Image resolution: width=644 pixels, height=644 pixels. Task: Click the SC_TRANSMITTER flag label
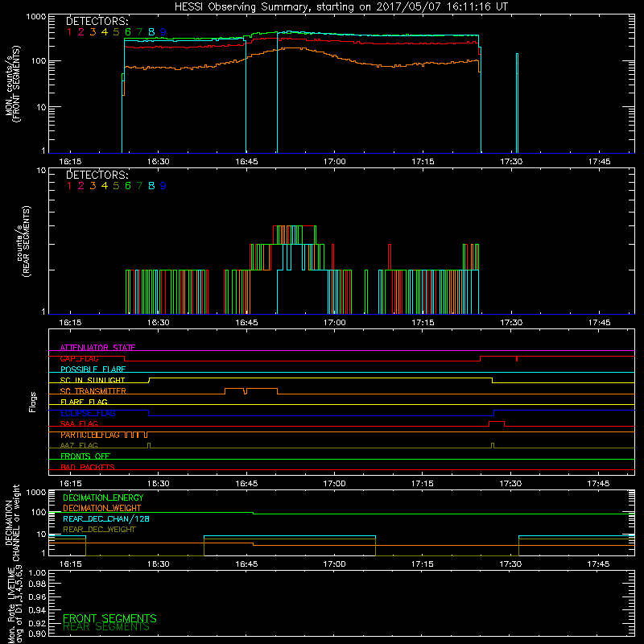click(x=93, y=391)
